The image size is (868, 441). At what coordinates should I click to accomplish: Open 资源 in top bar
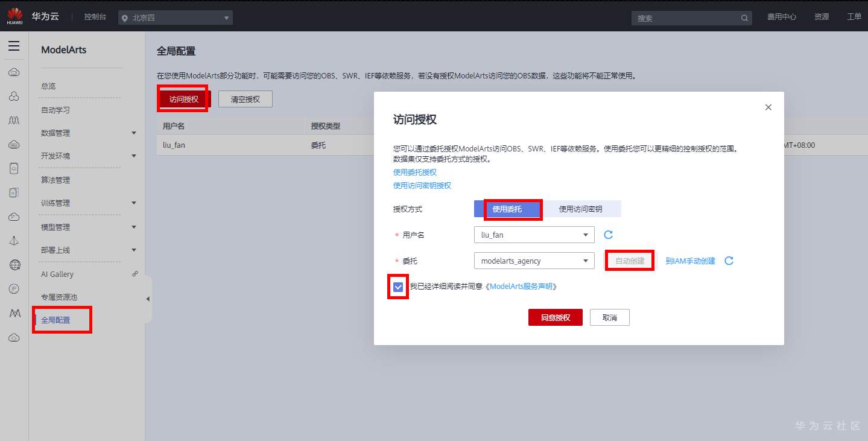point(822,17)
